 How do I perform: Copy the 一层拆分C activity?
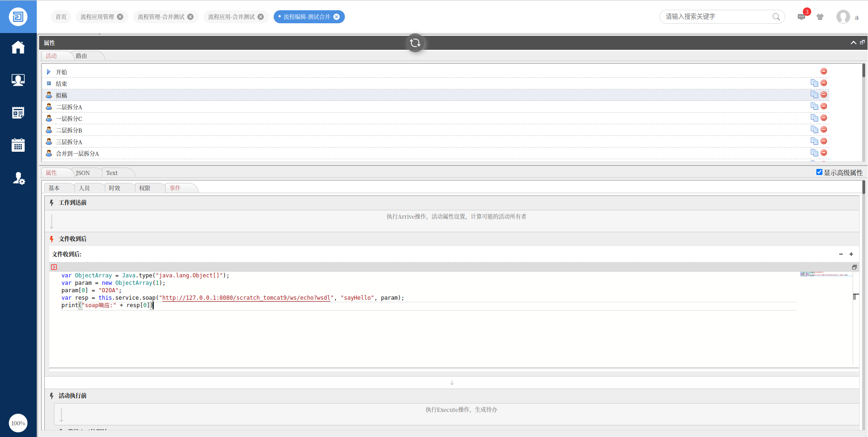click(814, 118)
